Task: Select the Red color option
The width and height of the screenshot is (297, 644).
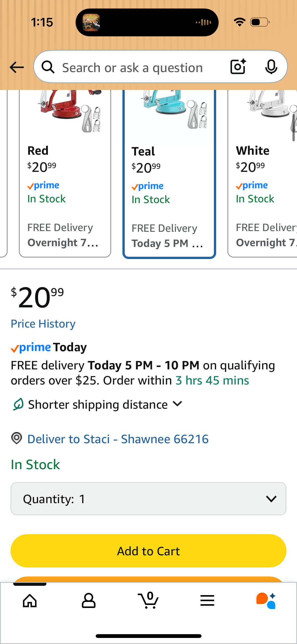Action: [65, 174]
